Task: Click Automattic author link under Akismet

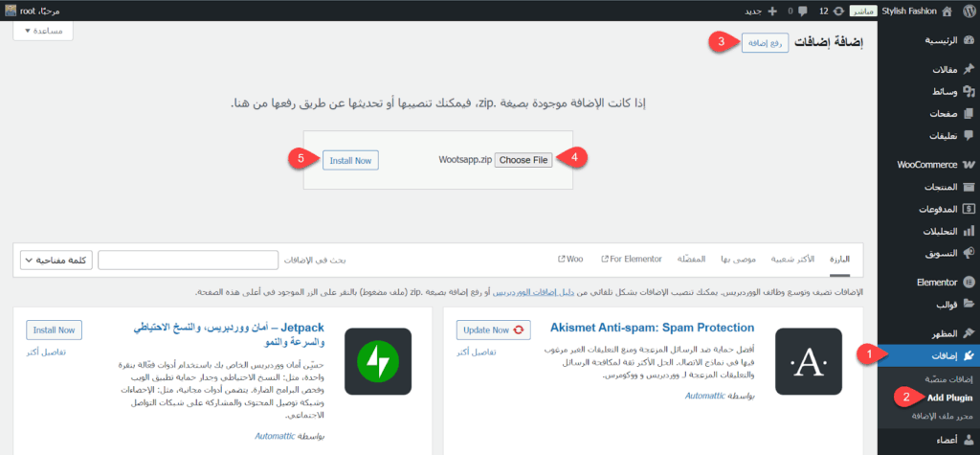Action: pyautogui.click(x=705, y=397)
